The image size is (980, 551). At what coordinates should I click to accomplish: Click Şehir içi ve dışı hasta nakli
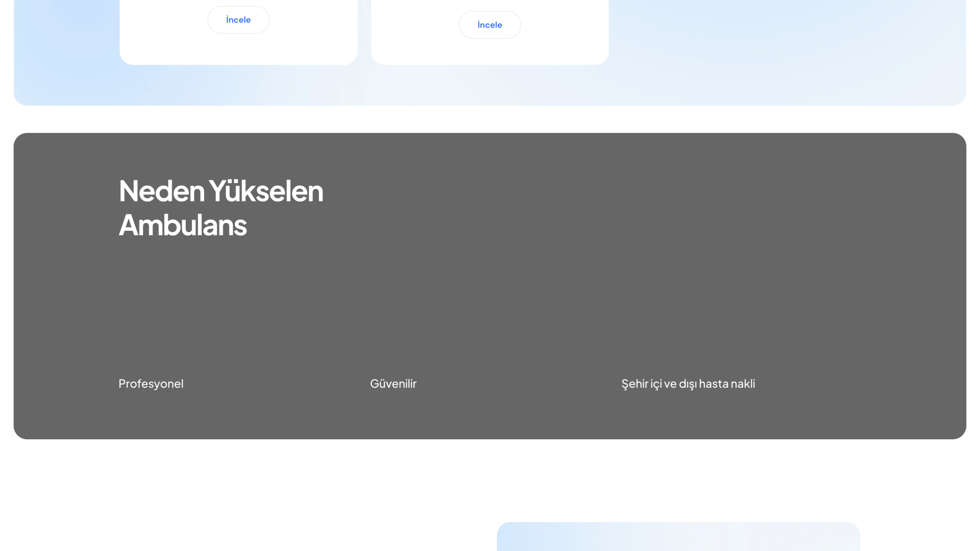(688, 384)
